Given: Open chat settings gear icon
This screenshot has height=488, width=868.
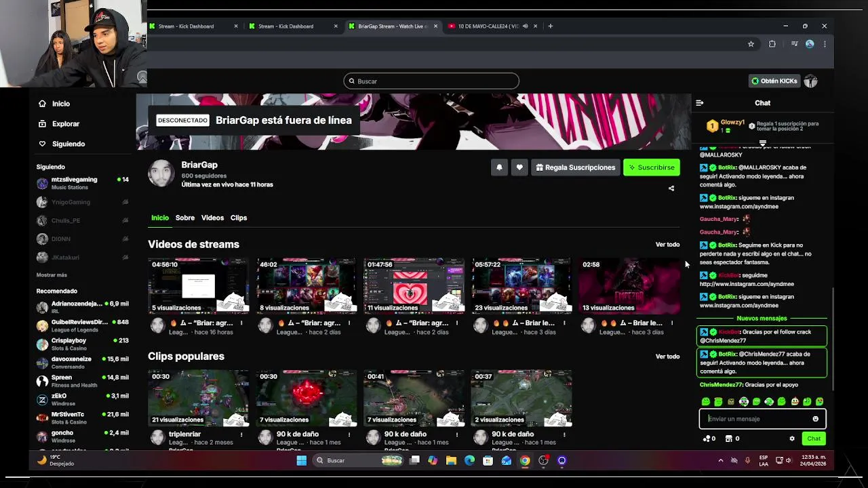Looking at the screenshot, I should point(792,439).
